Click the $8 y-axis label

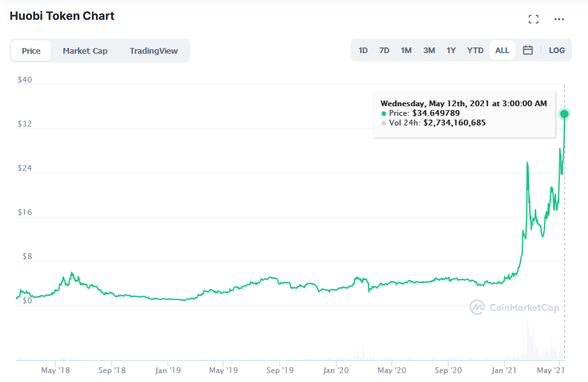coord(27,257)
